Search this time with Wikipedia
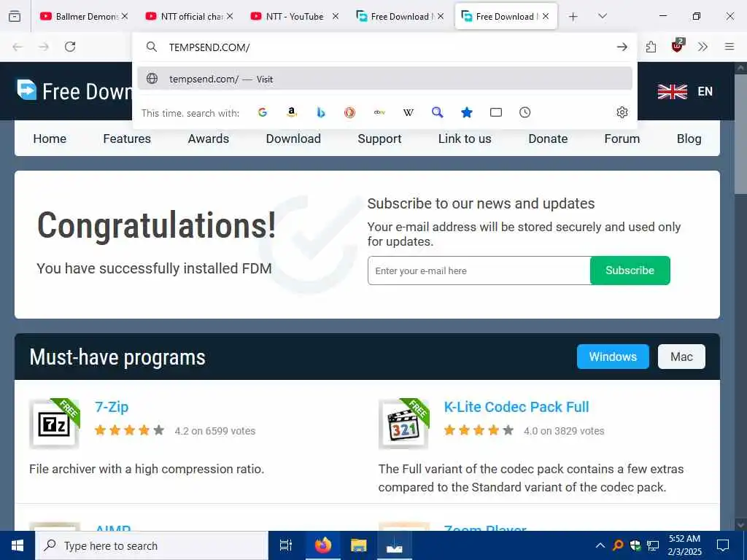Screen dimensions: 747x560 point(409,112)
